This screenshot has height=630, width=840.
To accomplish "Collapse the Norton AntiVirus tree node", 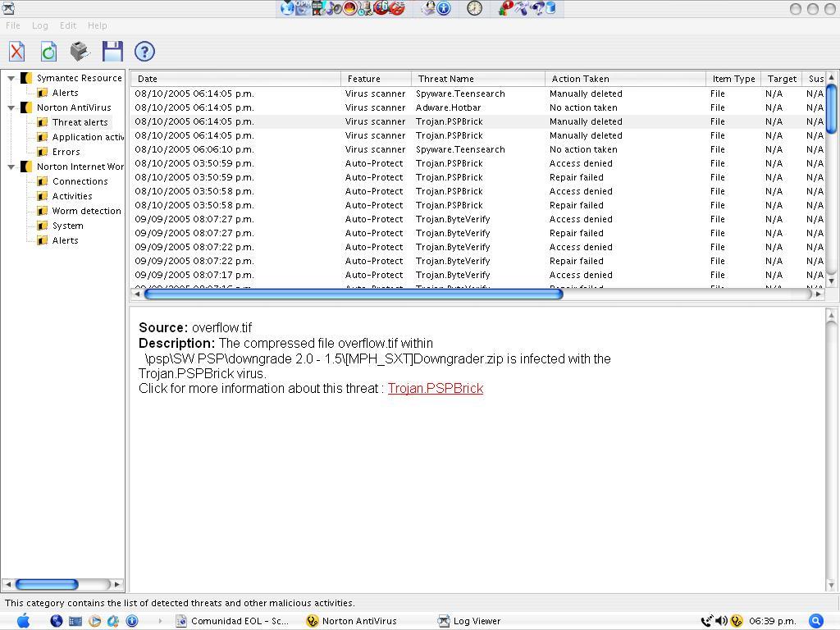I will [11, 107].
